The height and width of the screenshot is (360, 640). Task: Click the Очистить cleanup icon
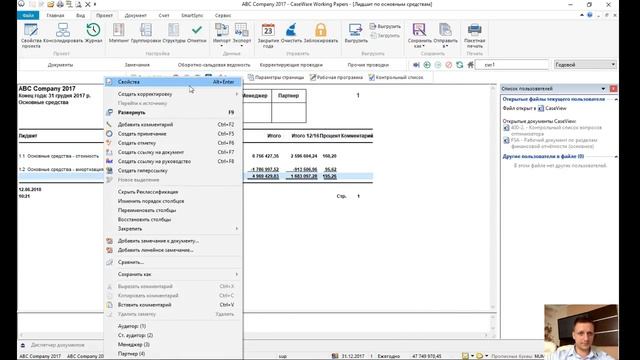point(291,31)
